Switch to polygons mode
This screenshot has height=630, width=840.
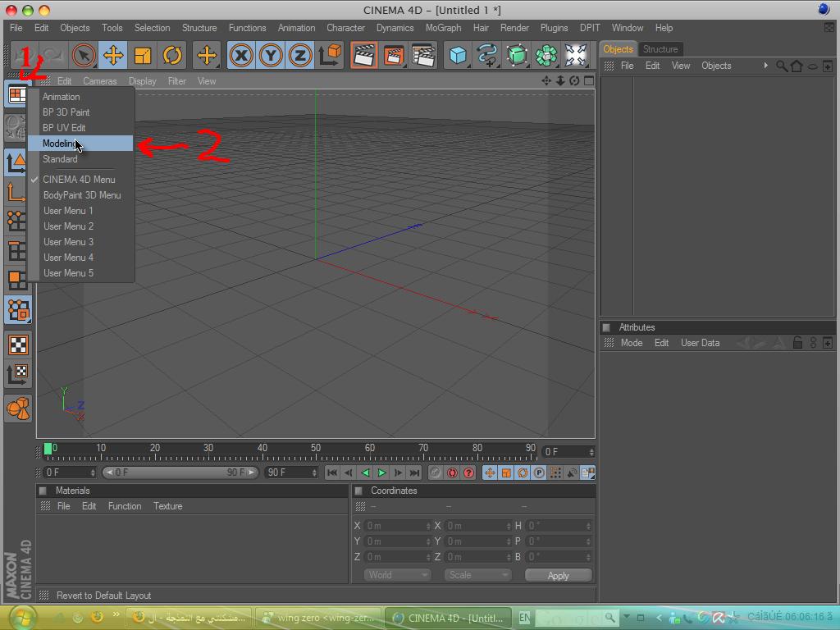pos(17,280)
